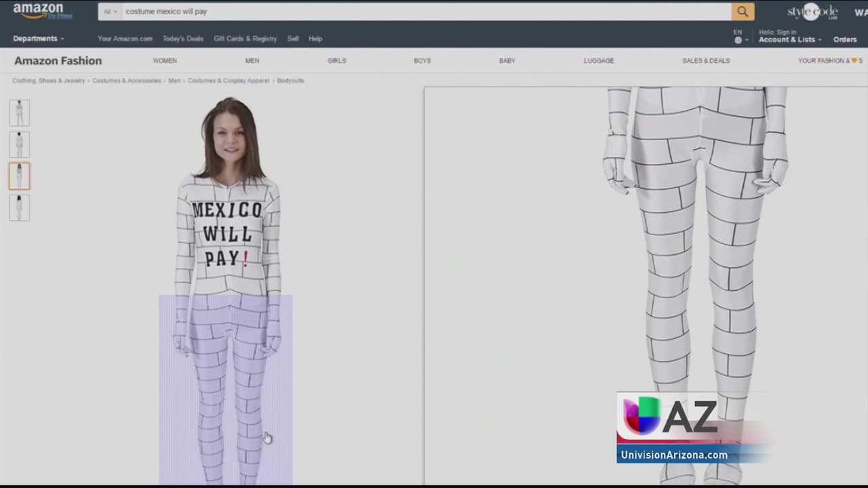Image resolution: width=868 pixels, height=488 pixels.
Task: Open Gift Cards & Registry link
Action: [x=245, y=39]
